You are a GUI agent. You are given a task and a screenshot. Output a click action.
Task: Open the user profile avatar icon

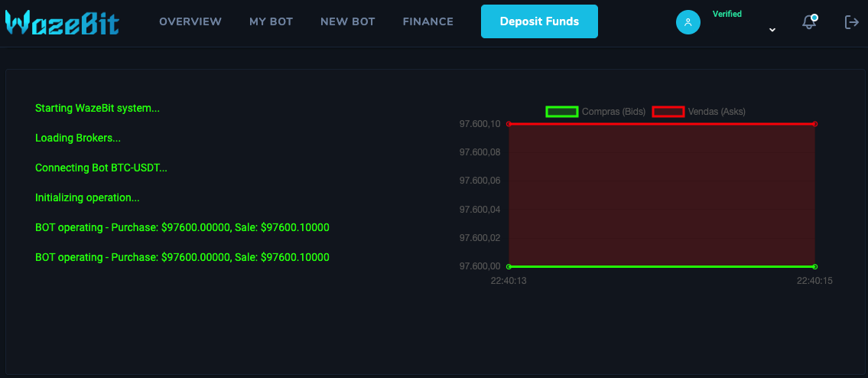point(688,22)
